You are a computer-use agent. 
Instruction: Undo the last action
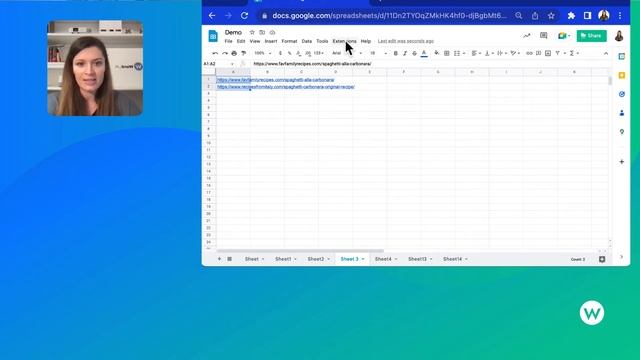tap(215, 53)
